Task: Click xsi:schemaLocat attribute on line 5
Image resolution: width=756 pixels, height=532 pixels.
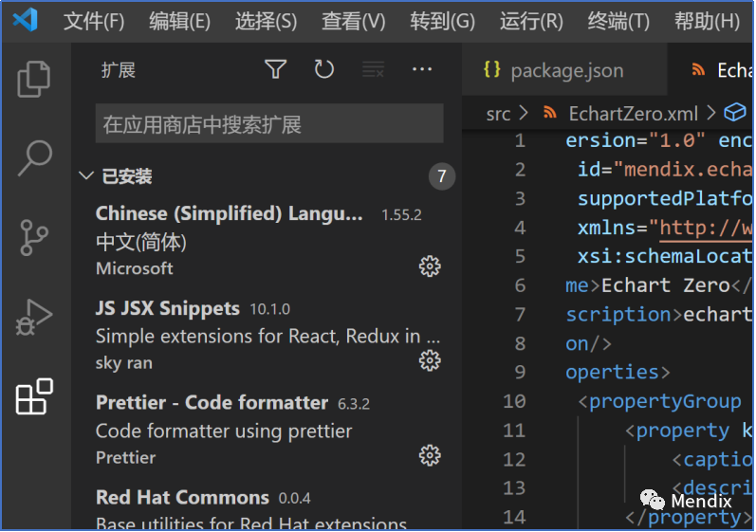Action: coord(665,256)
